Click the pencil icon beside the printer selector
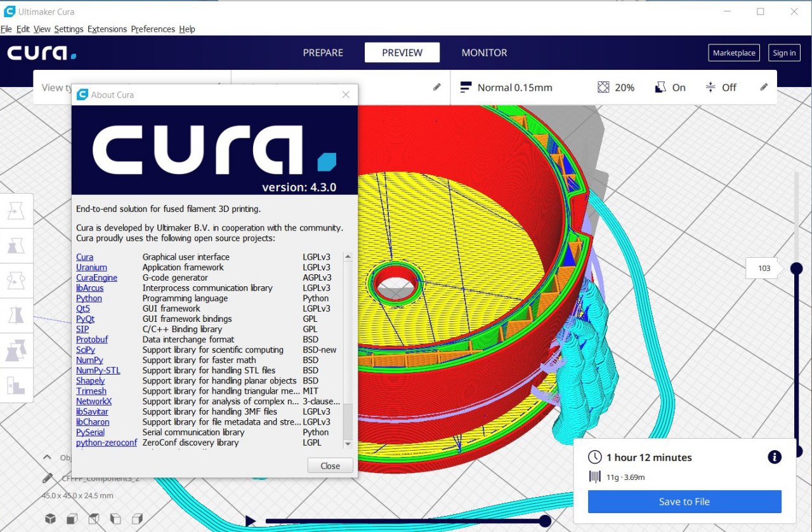 pyautogui.click(x=437, y=87)
